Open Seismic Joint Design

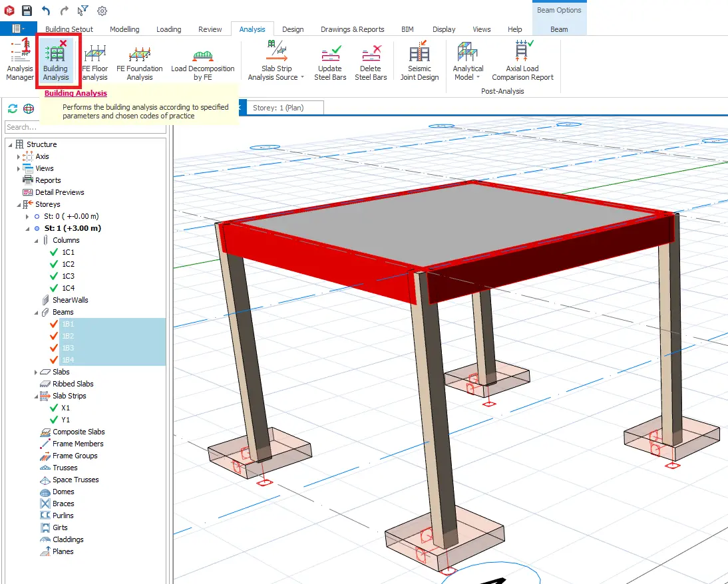point(419,61)
